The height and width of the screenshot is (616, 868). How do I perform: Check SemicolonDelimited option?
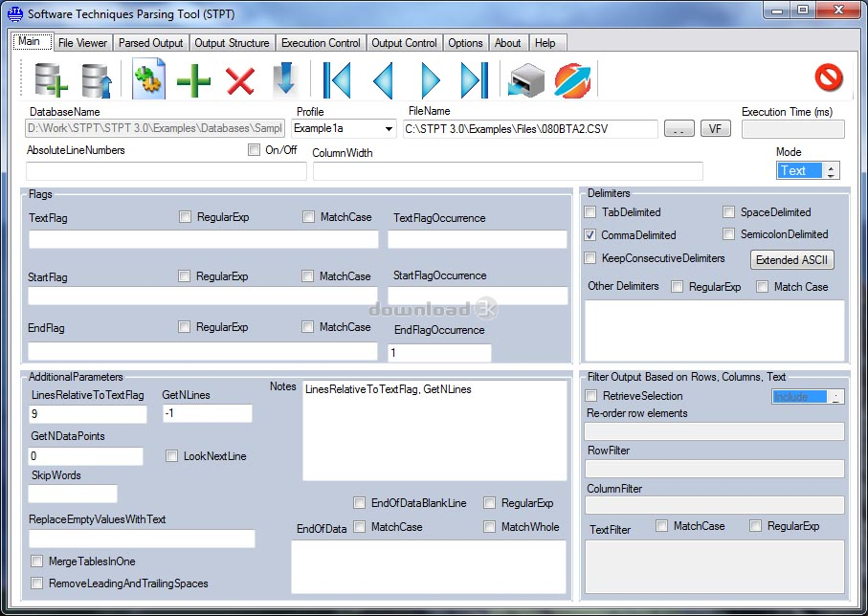click(728, 234)
